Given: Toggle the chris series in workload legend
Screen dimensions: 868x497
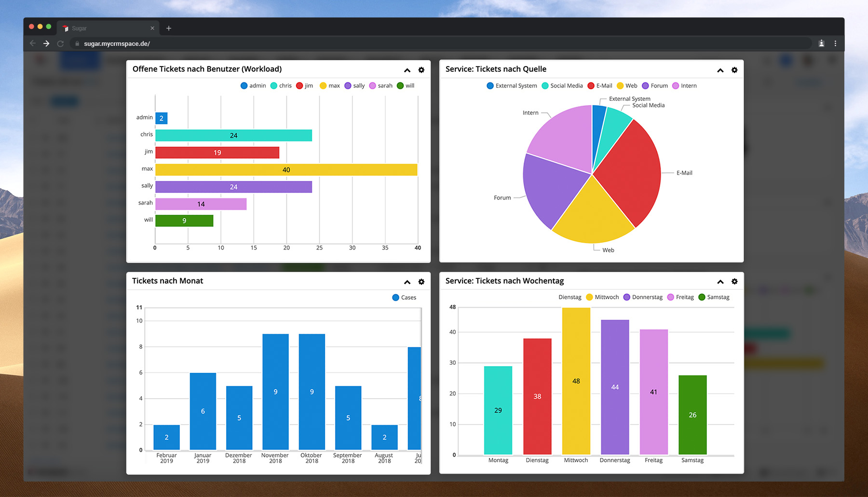Looking at the screenshot, I should (x=281, y=86).
